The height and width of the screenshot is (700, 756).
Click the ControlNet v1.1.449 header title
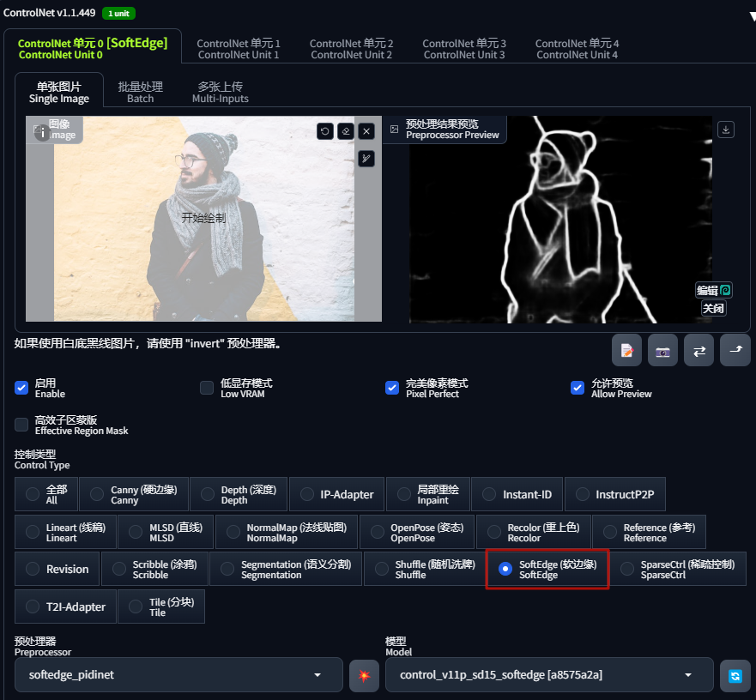coord(50,13)
